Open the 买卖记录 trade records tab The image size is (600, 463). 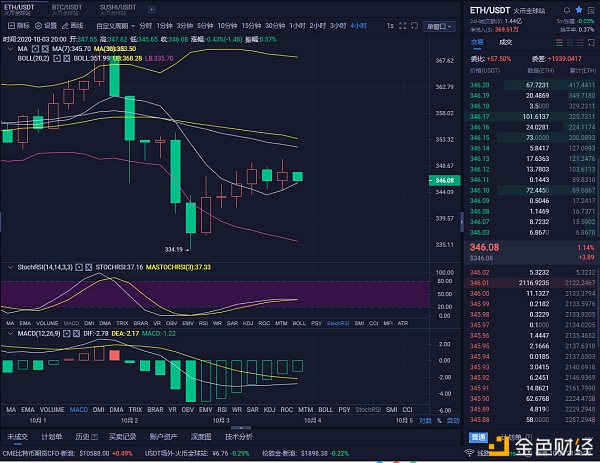coord(122,437)
